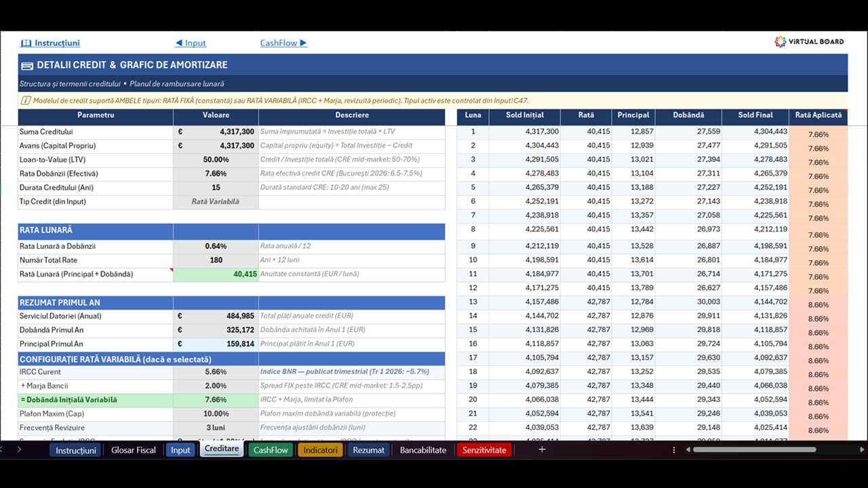This screenshot has height=488, width=868.
Task: Click the Luna column header
Action: point(473,116)
